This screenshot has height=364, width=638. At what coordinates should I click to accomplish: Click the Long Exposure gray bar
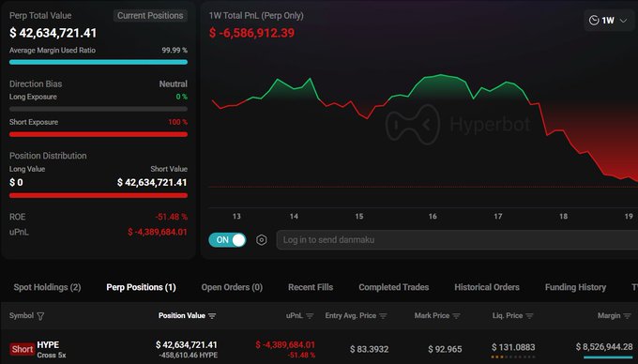pos(99,109)
